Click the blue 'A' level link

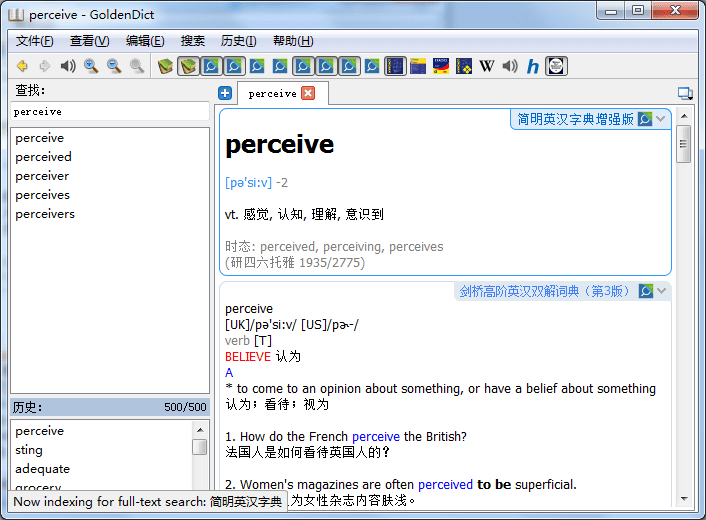click(x=229, y=373)
